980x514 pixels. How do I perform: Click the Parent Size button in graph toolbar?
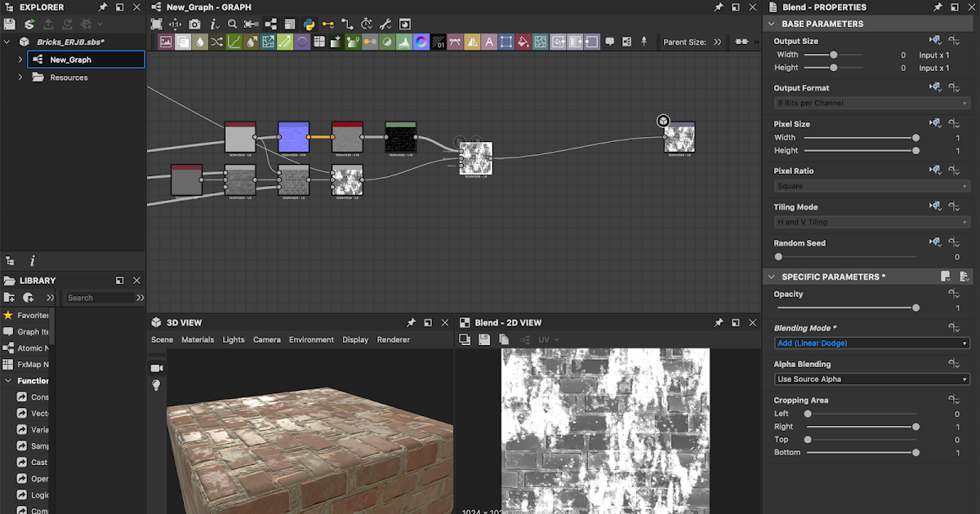[x=690, y=42]
